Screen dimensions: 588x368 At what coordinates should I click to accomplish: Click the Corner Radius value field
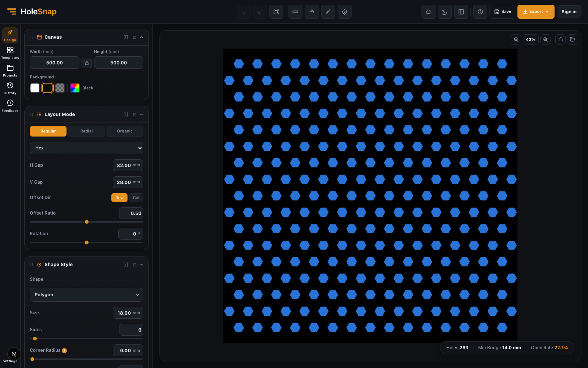click(x=128, y=350)
